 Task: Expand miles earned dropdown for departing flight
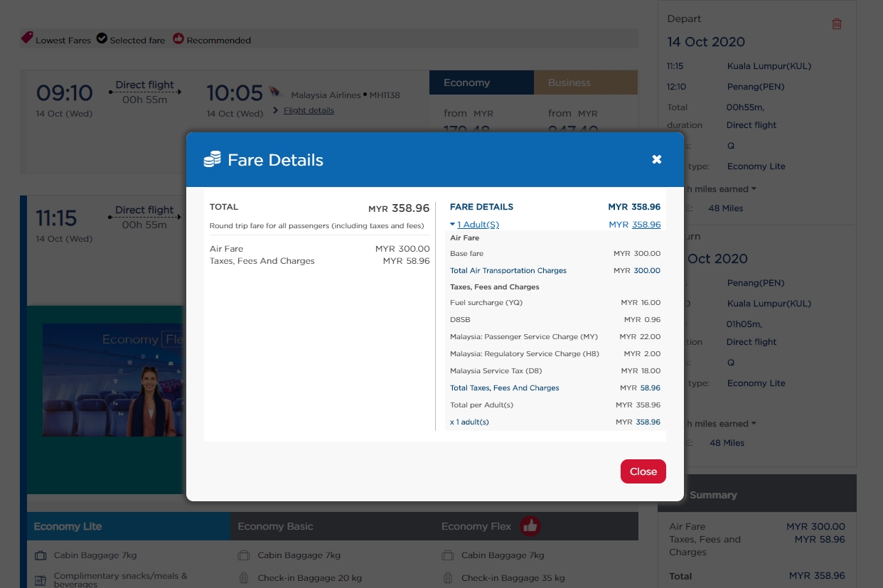coord(754,189)
